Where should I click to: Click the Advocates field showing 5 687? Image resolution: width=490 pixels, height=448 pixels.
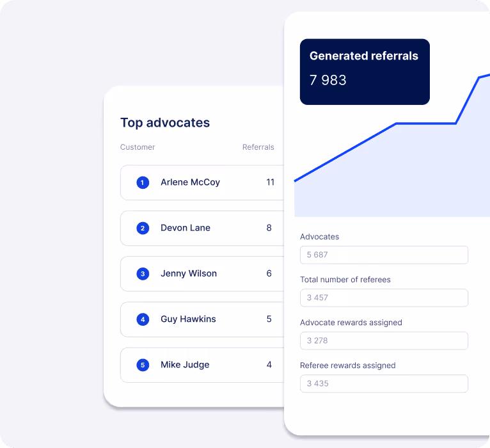(x=384, y=255)
